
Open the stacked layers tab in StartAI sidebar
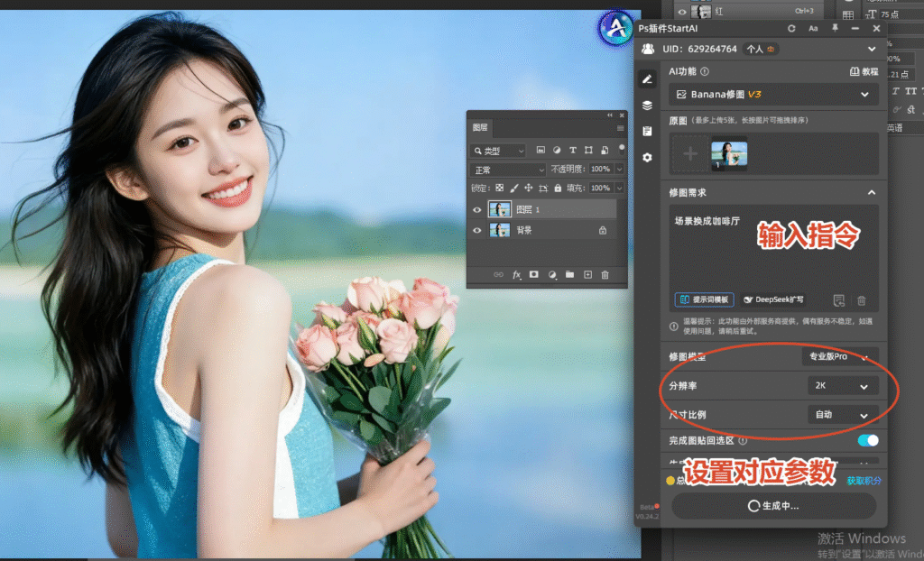(x=647, y=105)
